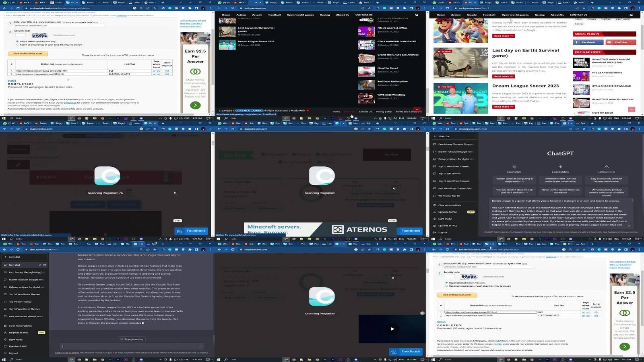Click green arrow in 9:25 AM brokenlinkcheck ad
Viewport: 644px width, 362px height.
195,105
